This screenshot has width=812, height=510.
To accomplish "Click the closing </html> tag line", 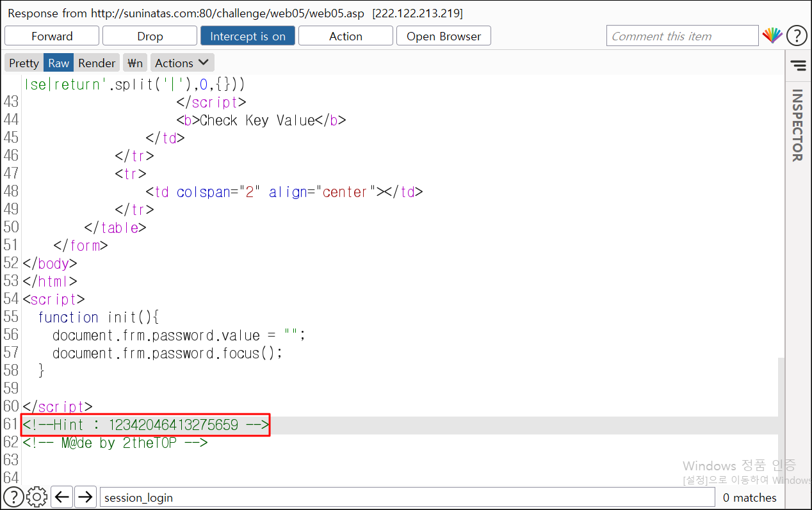I will point(50,282).
